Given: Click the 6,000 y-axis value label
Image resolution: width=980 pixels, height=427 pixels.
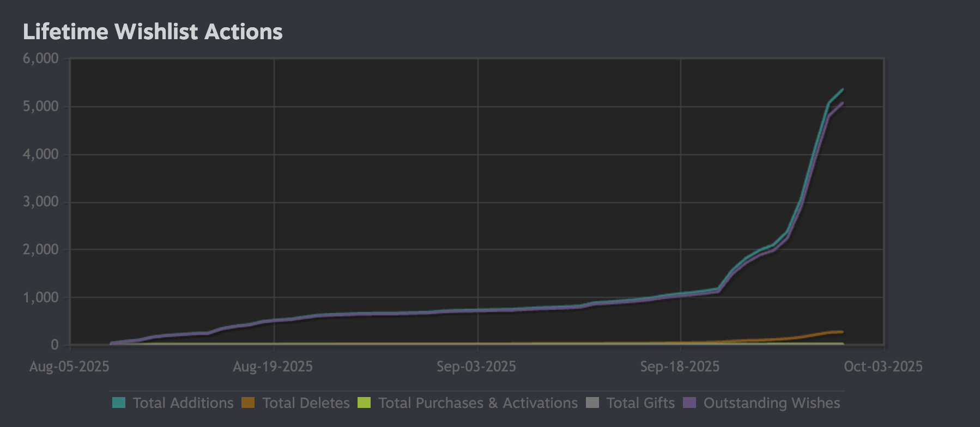Looking at the screenshot, I should coord(41,59).
